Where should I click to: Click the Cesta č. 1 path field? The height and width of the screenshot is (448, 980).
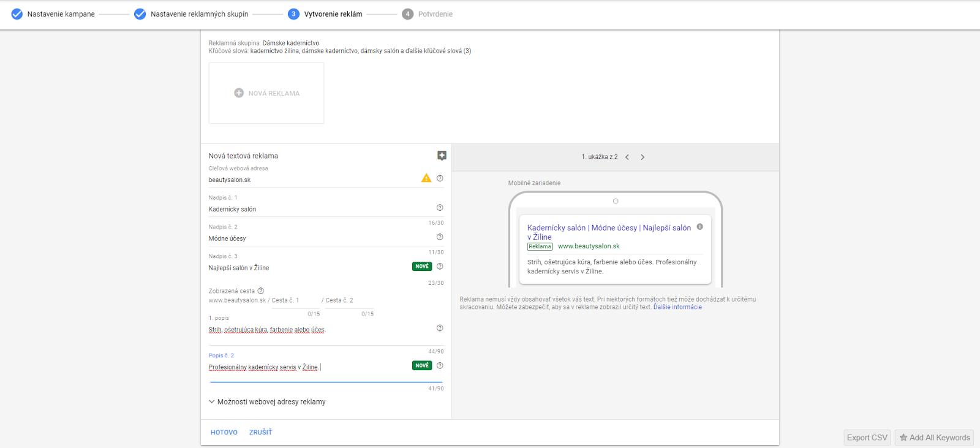pos(294,301)
